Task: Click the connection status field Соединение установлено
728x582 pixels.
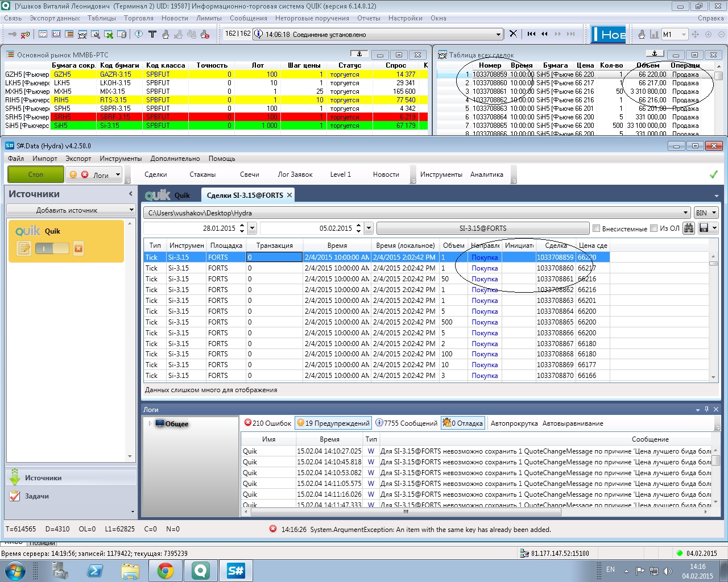Action: [378, 34]
